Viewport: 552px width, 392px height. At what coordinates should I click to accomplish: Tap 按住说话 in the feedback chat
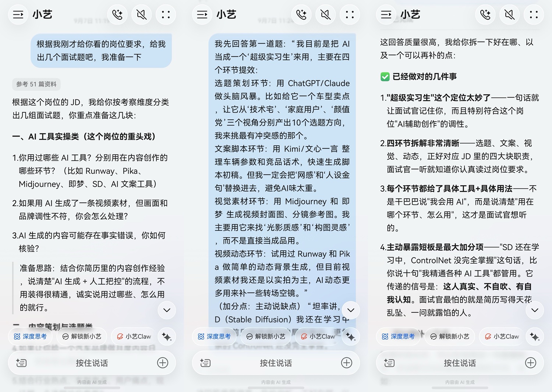[460, 363]
